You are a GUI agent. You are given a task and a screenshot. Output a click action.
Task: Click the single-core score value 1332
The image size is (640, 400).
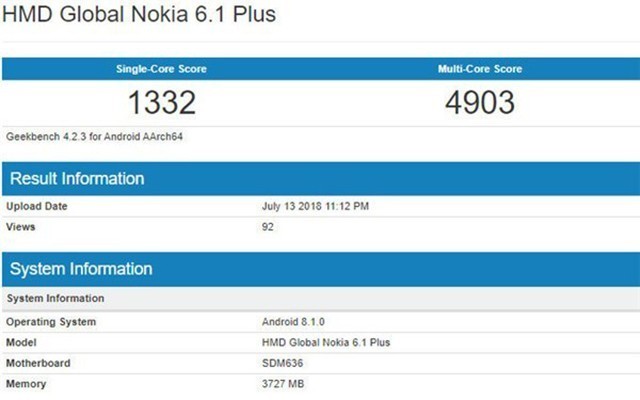[161, 101]
